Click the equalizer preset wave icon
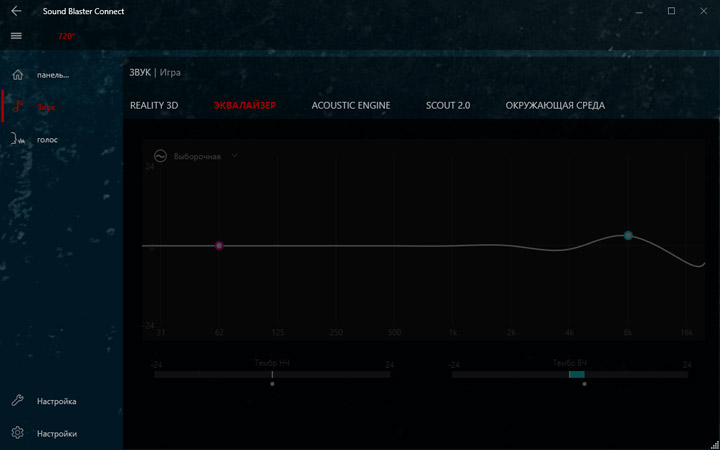The height and width of the screenshot is (450, 720). coord(160,156)
